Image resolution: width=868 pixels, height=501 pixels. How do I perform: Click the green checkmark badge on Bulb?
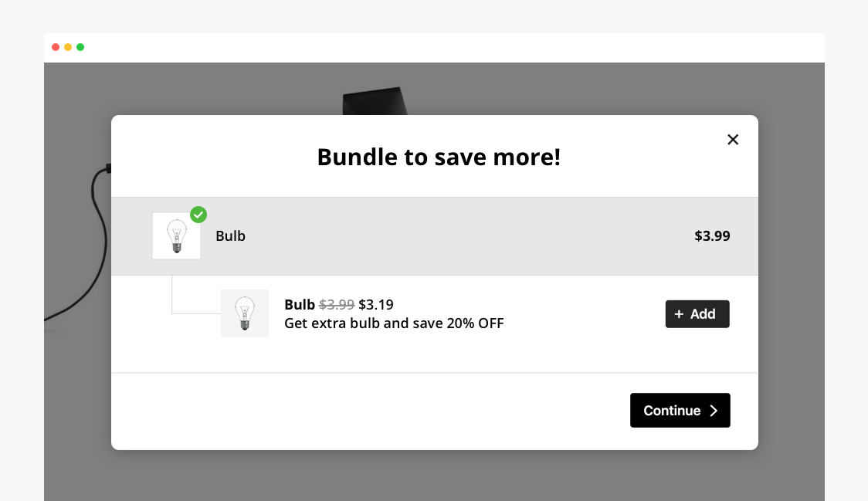(198, 215)
